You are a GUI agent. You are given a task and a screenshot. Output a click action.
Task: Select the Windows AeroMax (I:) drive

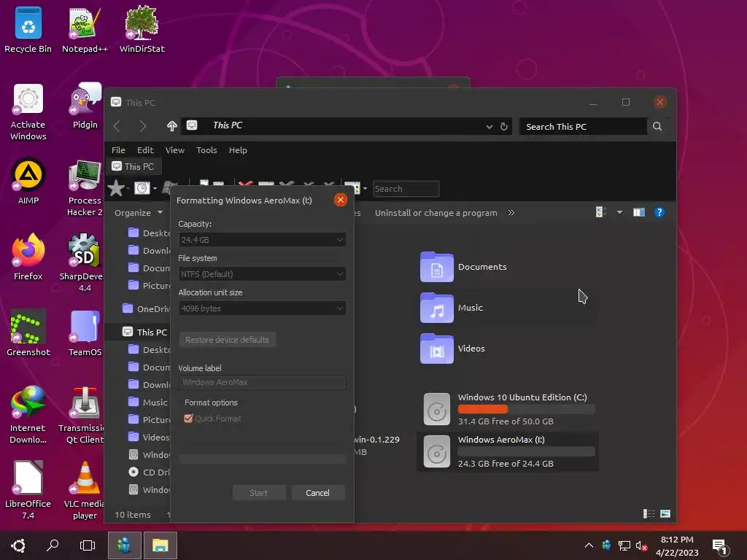[x=508, y=451]
